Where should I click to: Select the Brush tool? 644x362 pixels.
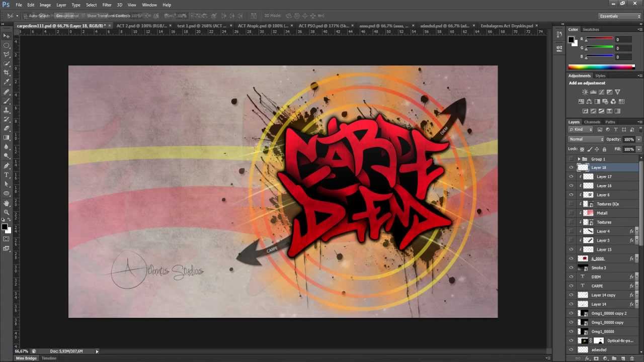tap(7, 101)
